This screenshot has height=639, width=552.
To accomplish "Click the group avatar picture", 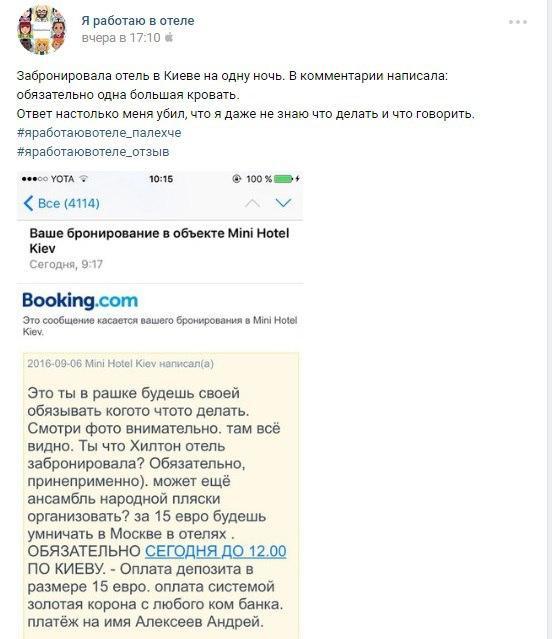I will click(41, 30).
